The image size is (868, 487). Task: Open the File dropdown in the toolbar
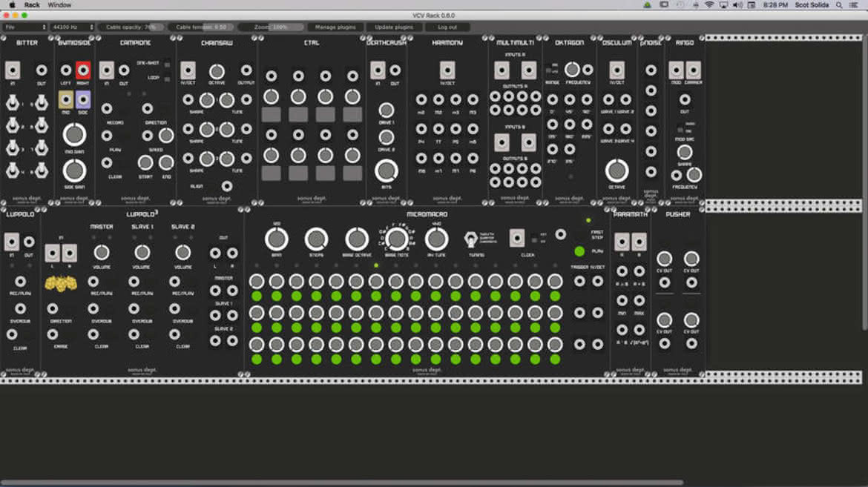click(x=25, y=27)
